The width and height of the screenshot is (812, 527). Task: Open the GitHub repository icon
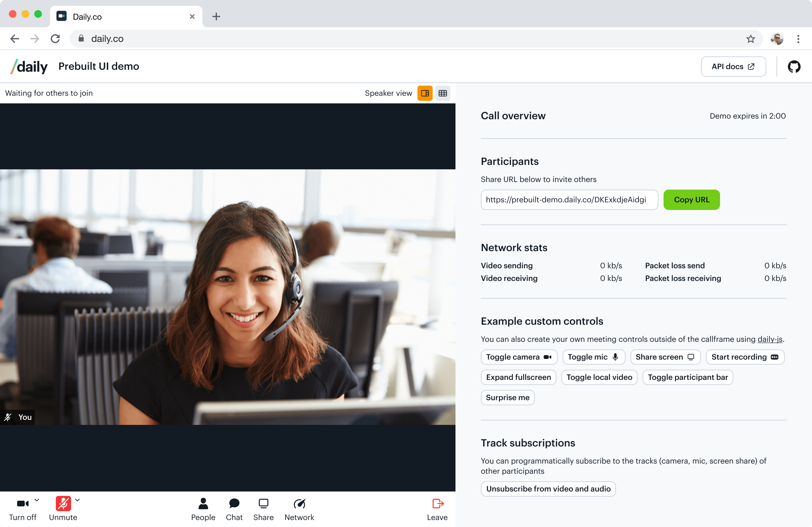coord(794,67)
